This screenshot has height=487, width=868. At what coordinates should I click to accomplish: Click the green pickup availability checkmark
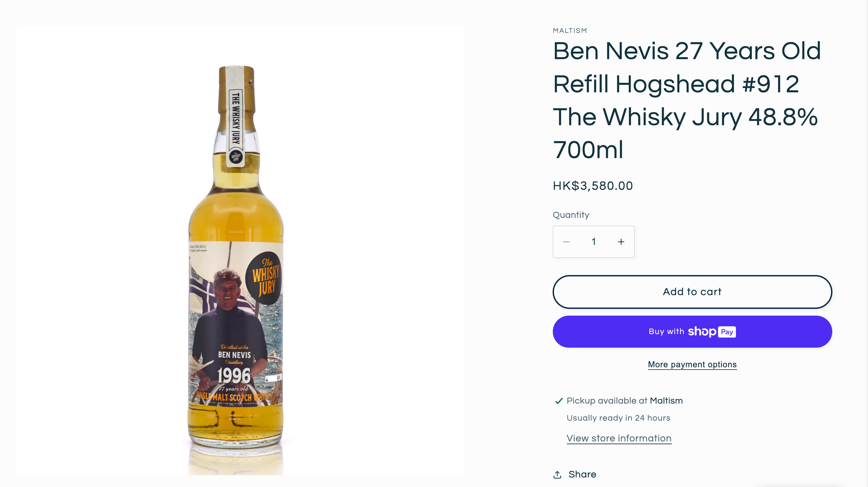tap(559, 401)
